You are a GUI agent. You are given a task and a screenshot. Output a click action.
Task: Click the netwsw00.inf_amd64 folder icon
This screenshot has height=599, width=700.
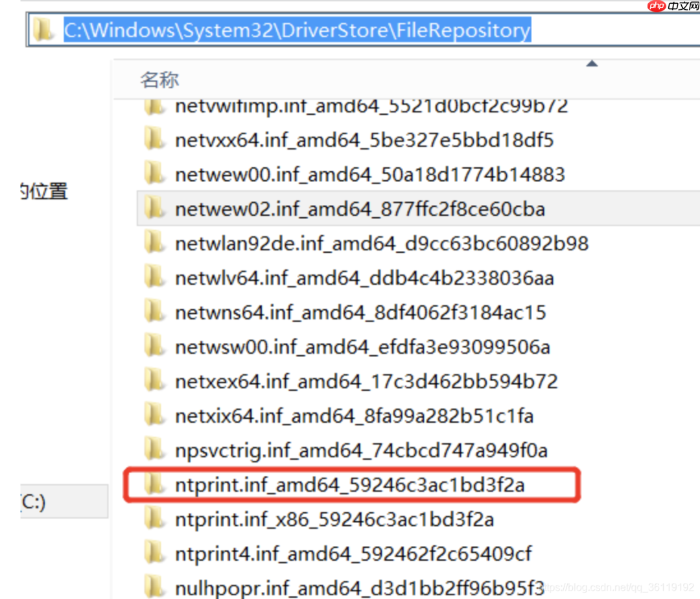tap(154, 347)
